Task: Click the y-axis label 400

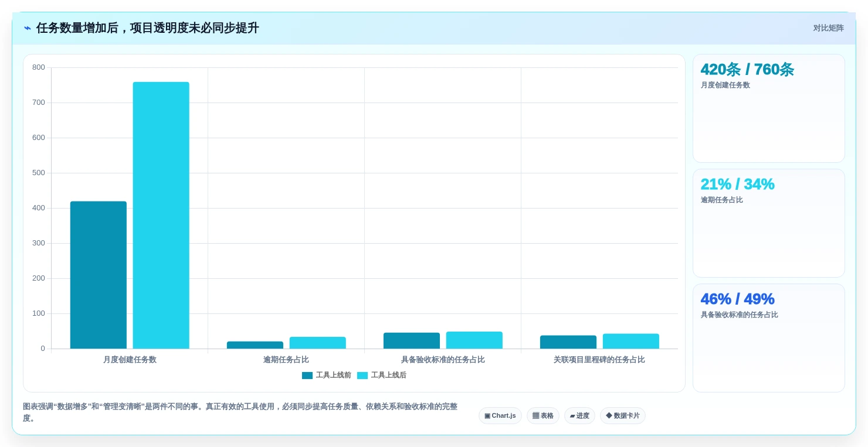Action: pos(39,208)
